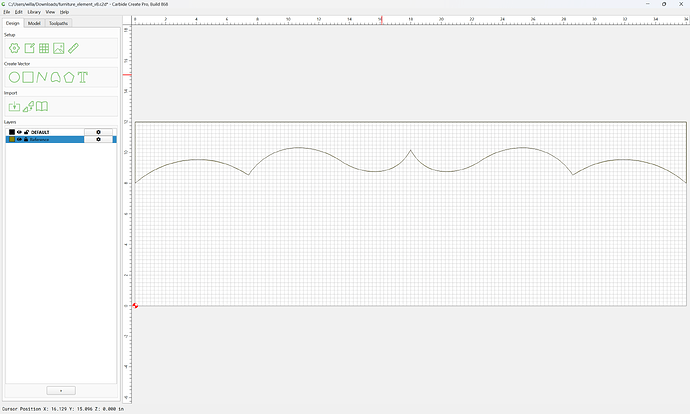
Task: Select the Circle vector tool
Action: [x=15, y=77]
